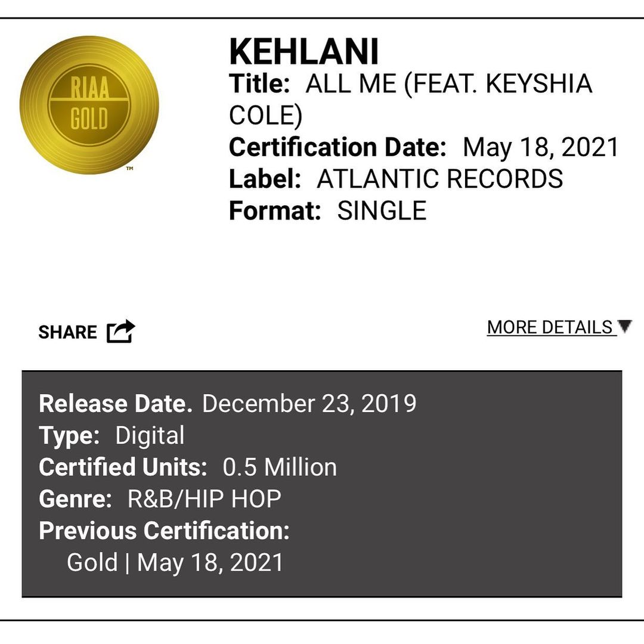The image size is (644, 644).
Task: Click the R&B/HIP HOP genre value
Action: coord(205,499)
